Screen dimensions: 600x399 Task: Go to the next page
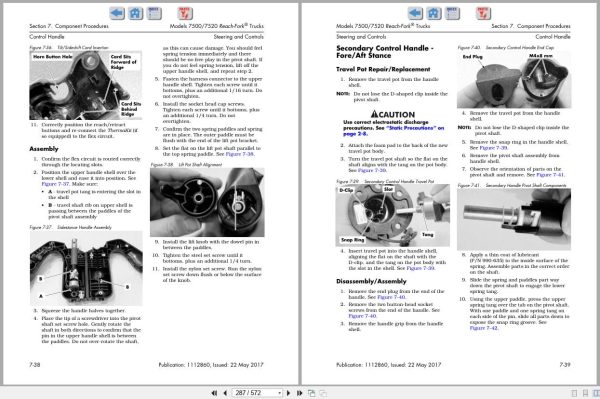click(x=288, y=393)
